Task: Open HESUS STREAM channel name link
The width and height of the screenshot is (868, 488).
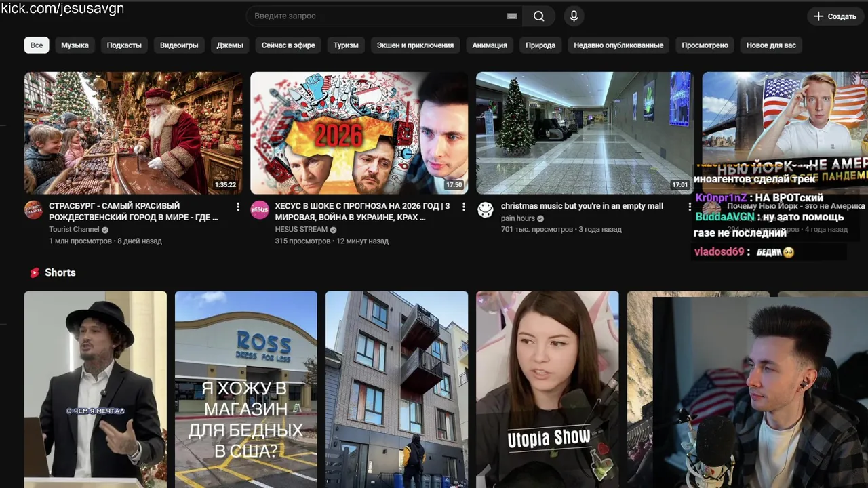Action: point(301,230)
